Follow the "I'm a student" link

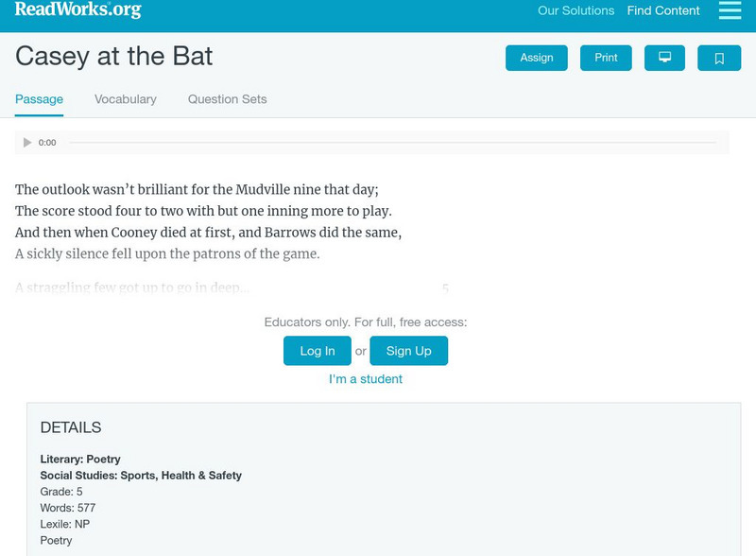pos(366,379)
